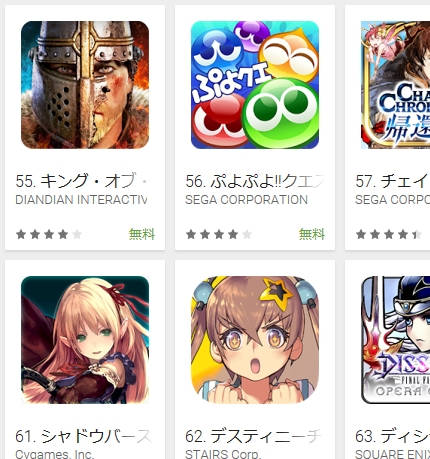This screenshot has width=430, height=459.
Task: Click the star rating on Puyo Puyo Quest card
Action: [219, 234]
